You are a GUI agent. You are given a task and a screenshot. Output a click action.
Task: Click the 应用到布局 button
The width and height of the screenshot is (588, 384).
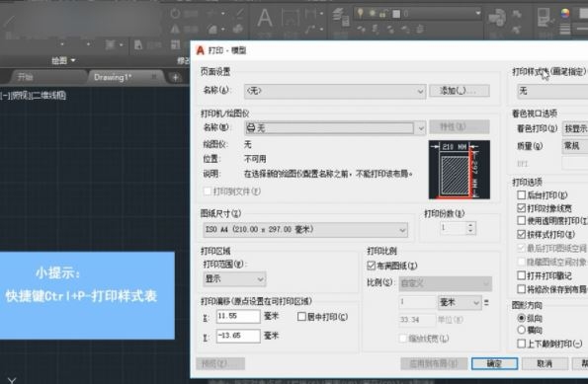click(x=434, y=363)
